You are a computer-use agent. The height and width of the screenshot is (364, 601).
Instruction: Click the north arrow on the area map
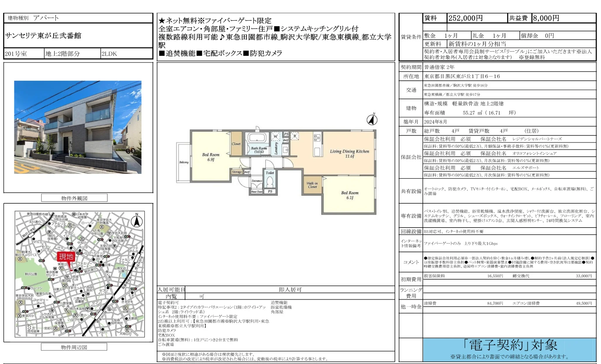click(137, 221)
